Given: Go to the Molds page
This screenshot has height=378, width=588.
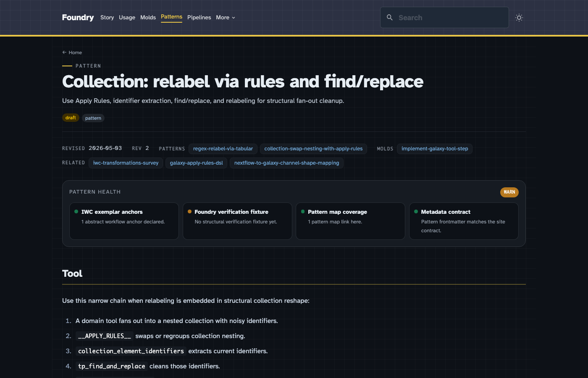Looking at the screenshot, I should coord(148,17).
